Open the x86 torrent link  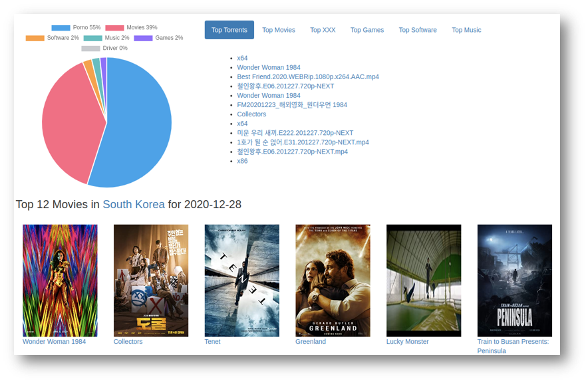(x=242, y=161)
